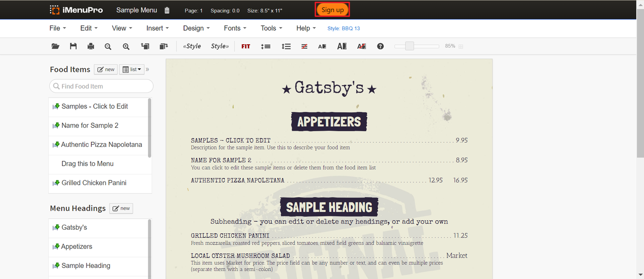Click Menu Headings list scrollbar

click(149, 248)
